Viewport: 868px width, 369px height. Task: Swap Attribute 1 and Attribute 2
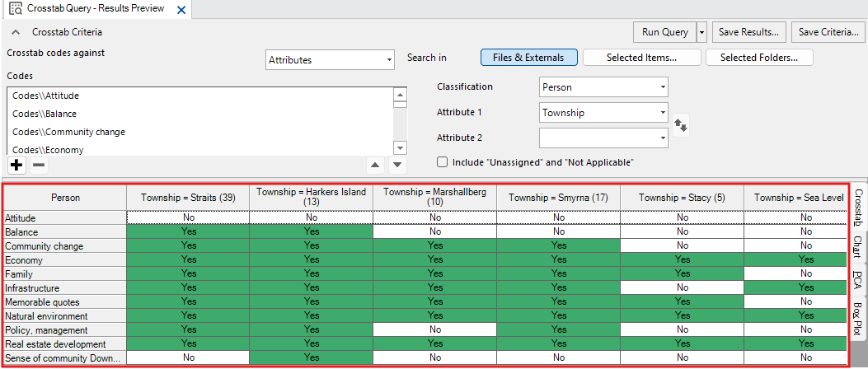pos(680,125)
